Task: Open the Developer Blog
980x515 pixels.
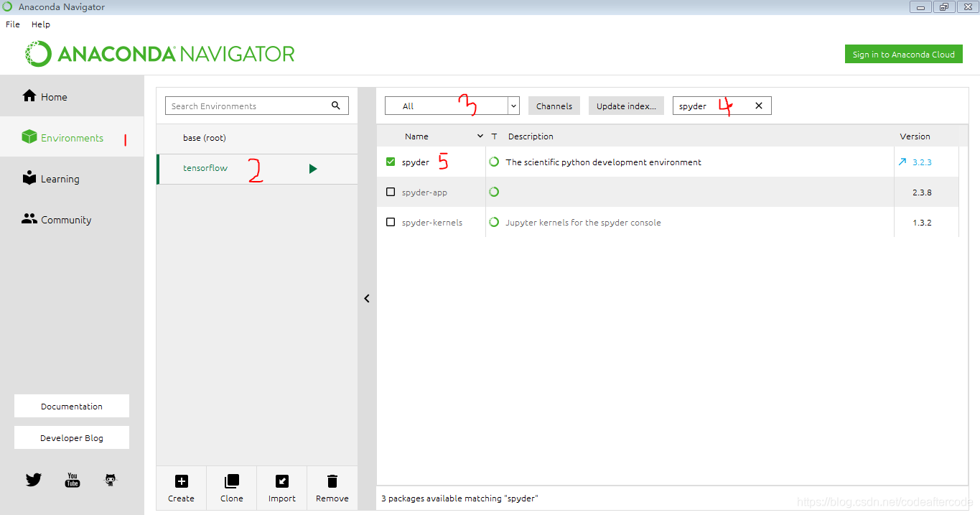Action: coord(72,437)
